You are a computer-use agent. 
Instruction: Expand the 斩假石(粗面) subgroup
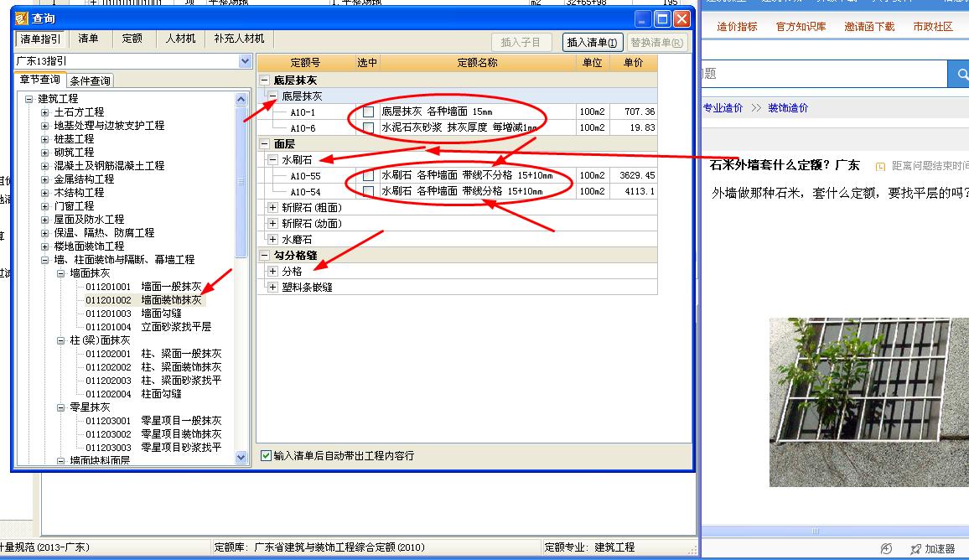272,208
